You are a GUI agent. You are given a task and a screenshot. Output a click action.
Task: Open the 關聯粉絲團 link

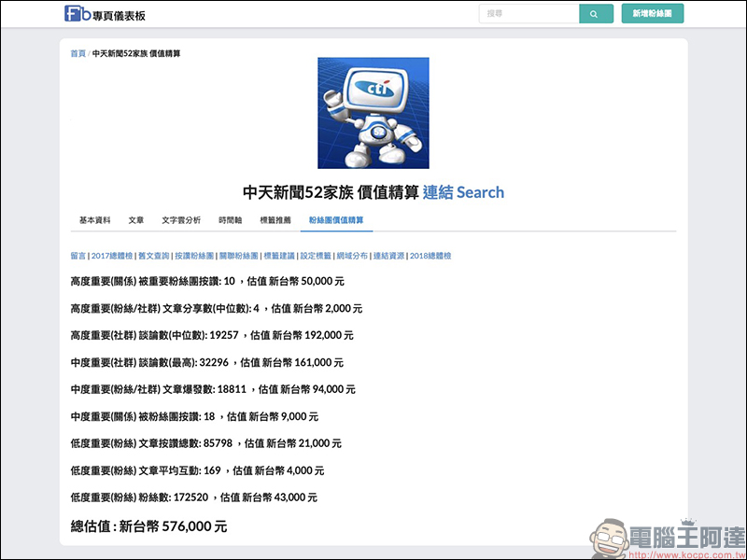pos(239,256)
